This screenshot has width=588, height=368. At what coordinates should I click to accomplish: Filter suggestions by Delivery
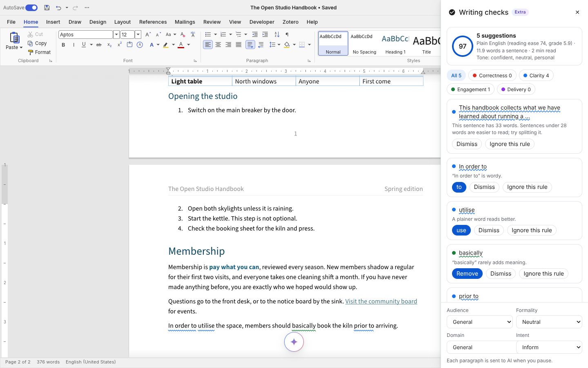516,90
